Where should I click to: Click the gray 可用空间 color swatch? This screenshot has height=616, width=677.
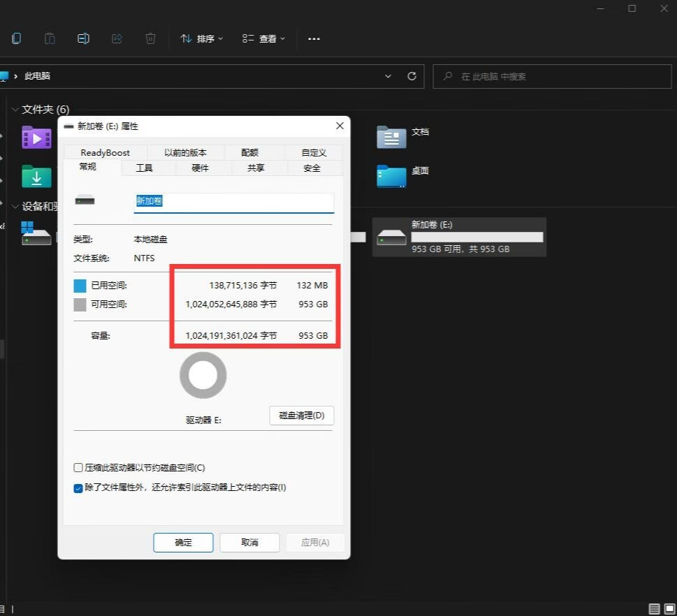pyautogui.click(x=80, y=305)
